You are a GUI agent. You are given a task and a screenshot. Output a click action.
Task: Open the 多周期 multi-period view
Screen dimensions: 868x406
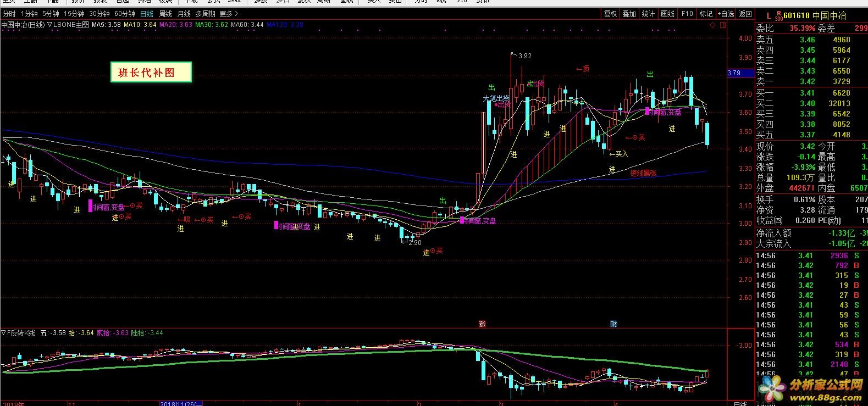click(205, 14)
